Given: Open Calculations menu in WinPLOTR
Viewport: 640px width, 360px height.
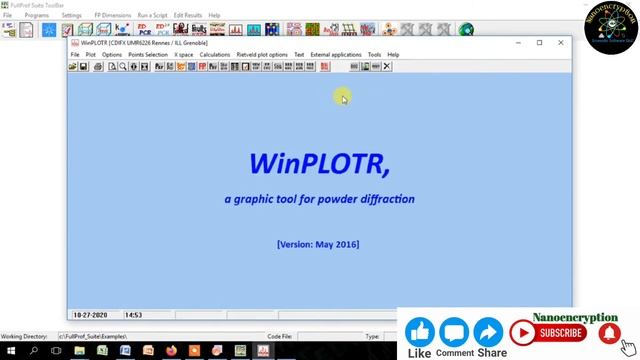Looking at the screenshot, I should 215,55.
